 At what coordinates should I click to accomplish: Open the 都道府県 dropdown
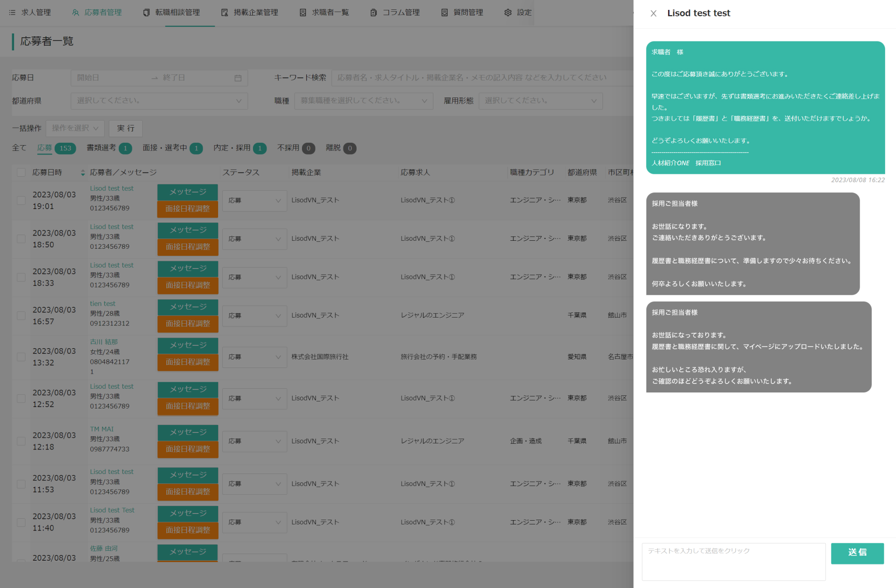[x=159, y=101]
